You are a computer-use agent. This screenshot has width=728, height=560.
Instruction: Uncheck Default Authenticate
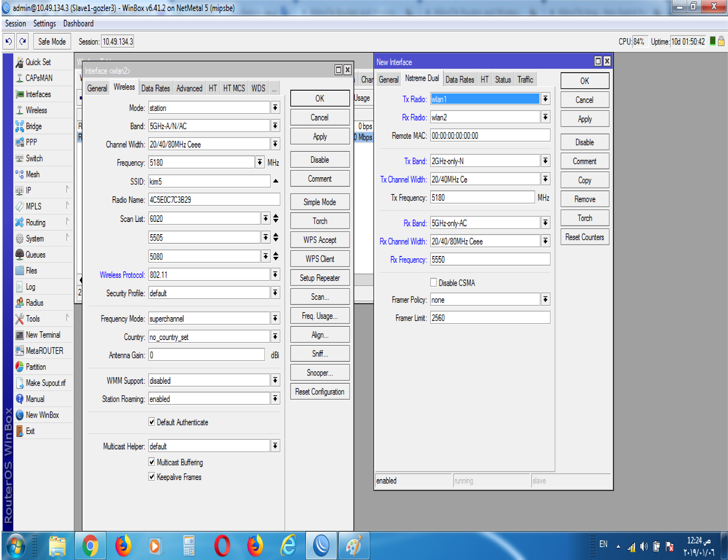point(152,422)
